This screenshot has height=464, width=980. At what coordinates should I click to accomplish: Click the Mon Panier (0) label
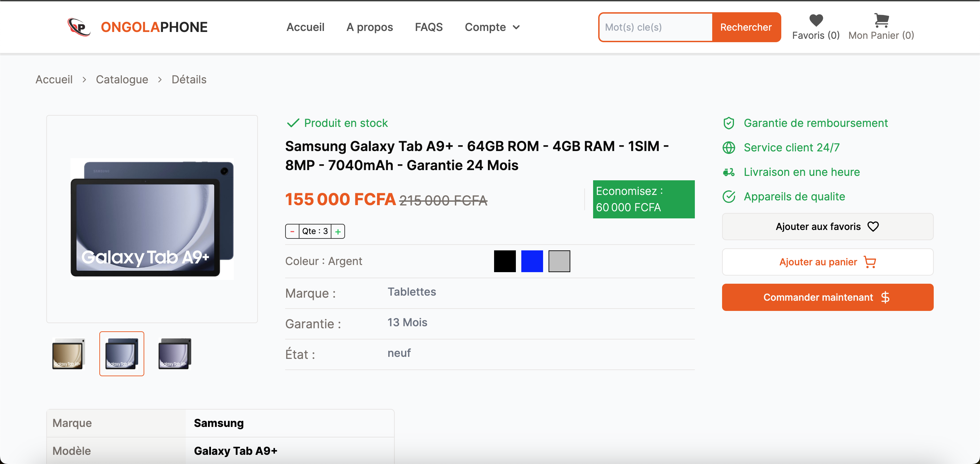pos(881,35)
